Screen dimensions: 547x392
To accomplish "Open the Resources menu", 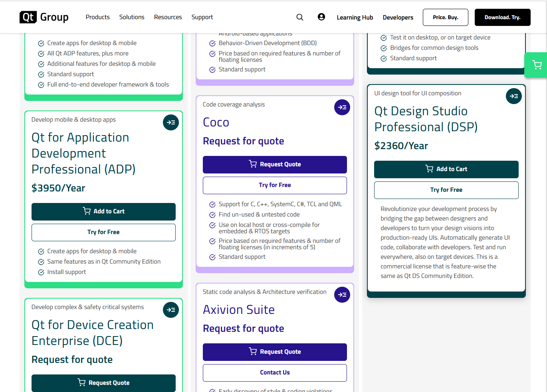I will point(168,17).
